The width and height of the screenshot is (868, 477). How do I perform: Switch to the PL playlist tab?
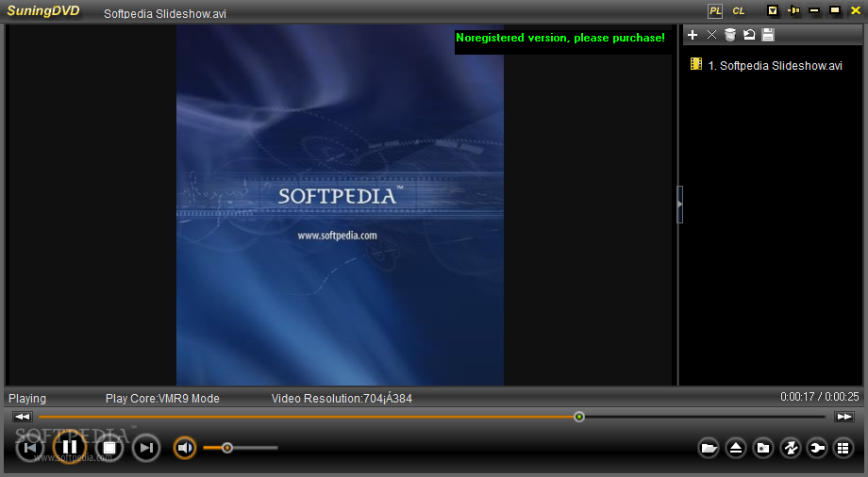click(715, 10)
